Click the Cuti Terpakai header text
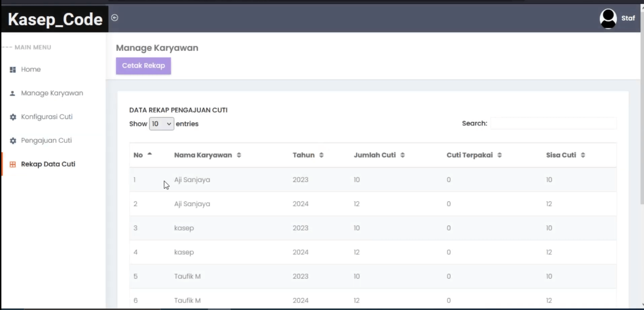 coord(470,155)
